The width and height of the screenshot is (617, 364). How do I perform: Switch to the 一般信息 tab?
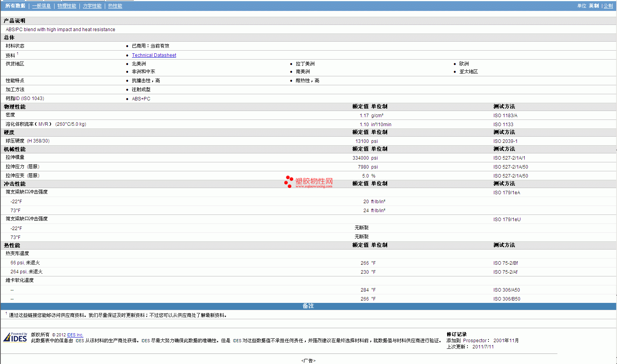tap(41, 6)
